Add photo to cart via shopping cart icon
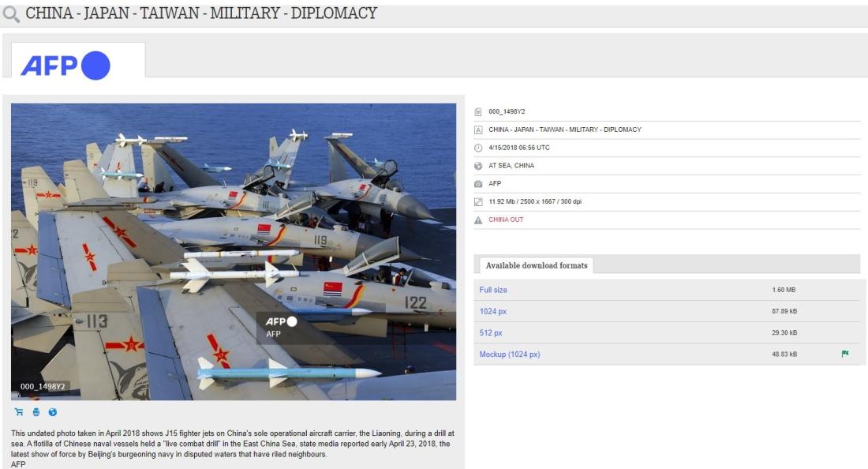This screenshot has width=868, height=469. (x=19, y=412)
